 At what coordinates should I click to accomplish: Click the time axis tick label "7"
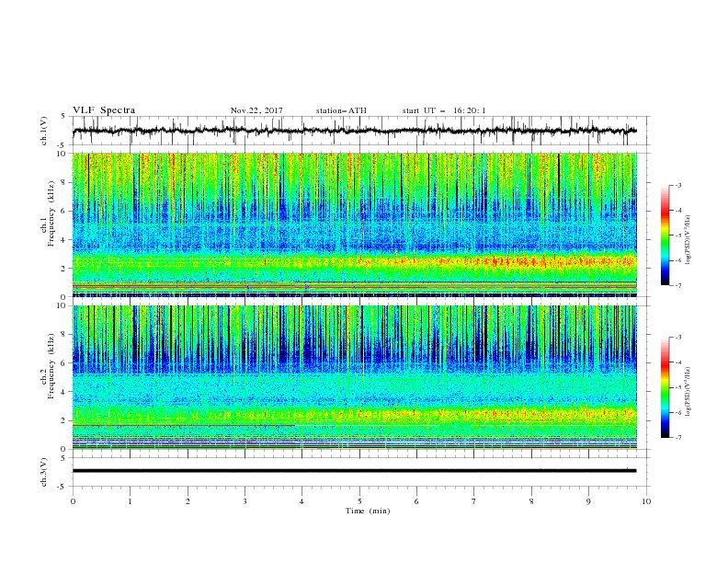tap(474, 501)
